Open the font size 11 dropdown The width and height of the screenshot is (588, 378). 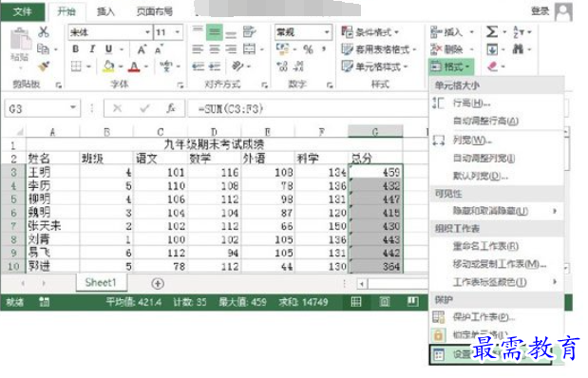(x=178, y=32)
